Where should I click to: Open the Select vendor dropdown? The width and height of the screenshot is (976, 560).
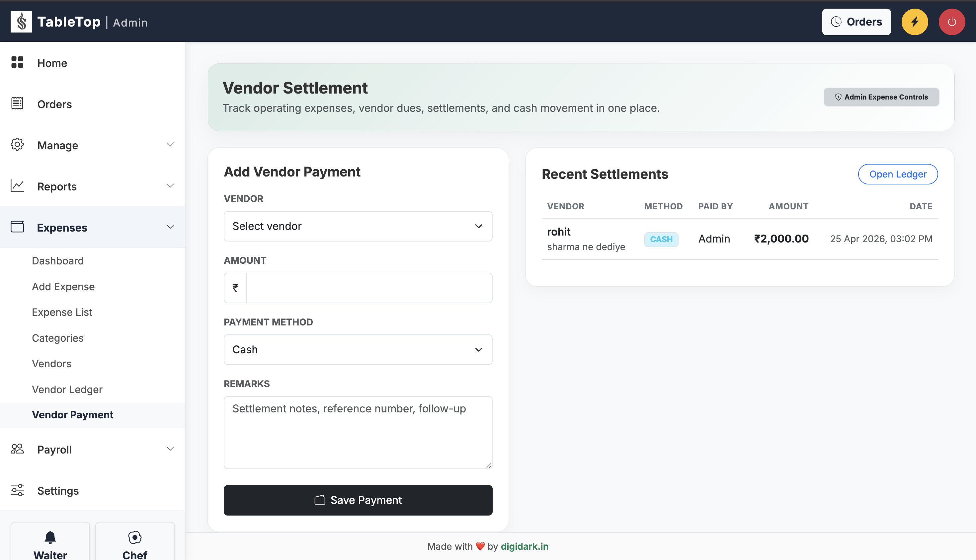[358, 226]
